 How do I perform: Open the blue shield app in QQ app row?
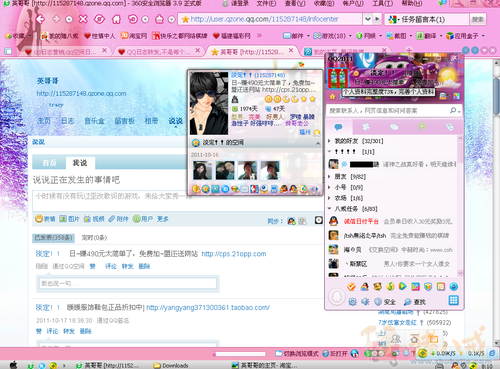pos(428,286)
